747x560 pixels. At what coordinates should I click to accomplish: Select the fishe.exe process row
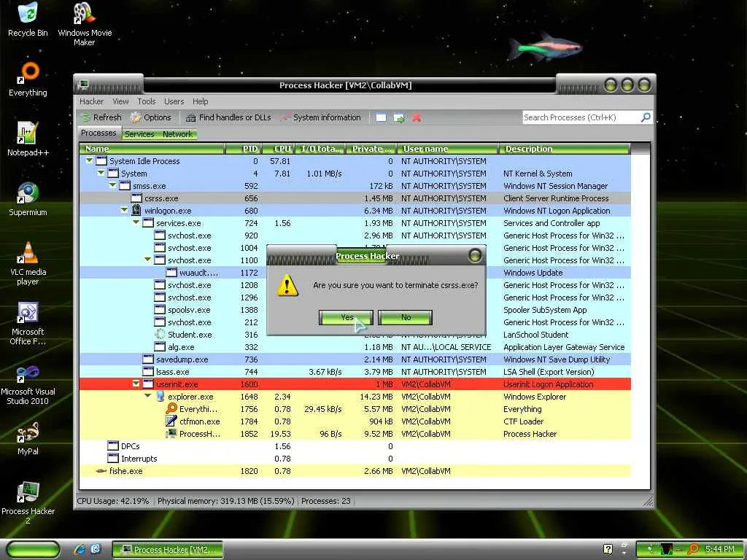355,470
